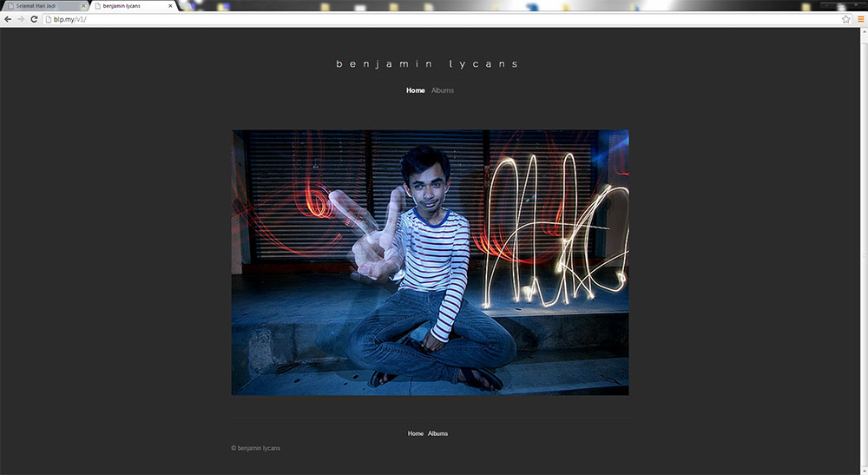868x475 pixels.
Task: Click the favicon on the 'Selamat Hari Jadi' tab
Action: click(x=10, y=6)
